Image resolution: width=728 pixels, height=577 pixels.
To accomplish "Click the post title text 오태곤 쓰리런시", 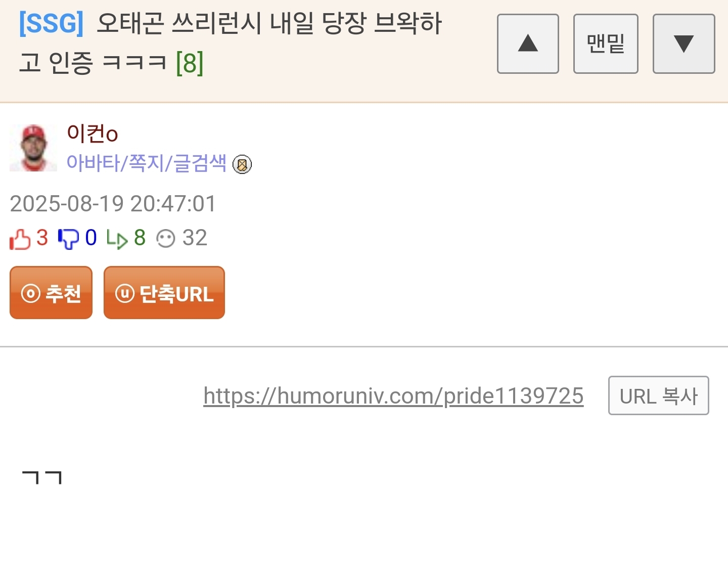I will [x=179, y=23].
